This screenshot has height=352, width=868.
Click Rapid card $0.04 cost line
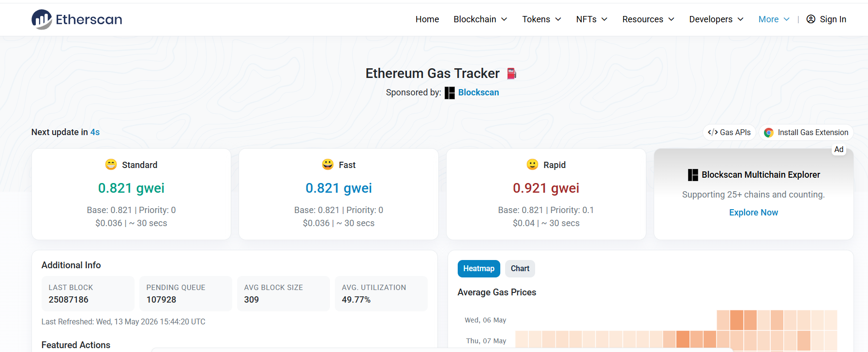click(x=546, y=223)
